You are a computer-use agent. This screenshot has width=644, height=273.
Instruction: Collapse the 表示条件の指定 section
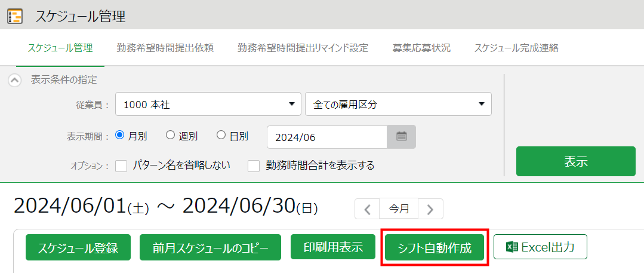coord(15,80)
